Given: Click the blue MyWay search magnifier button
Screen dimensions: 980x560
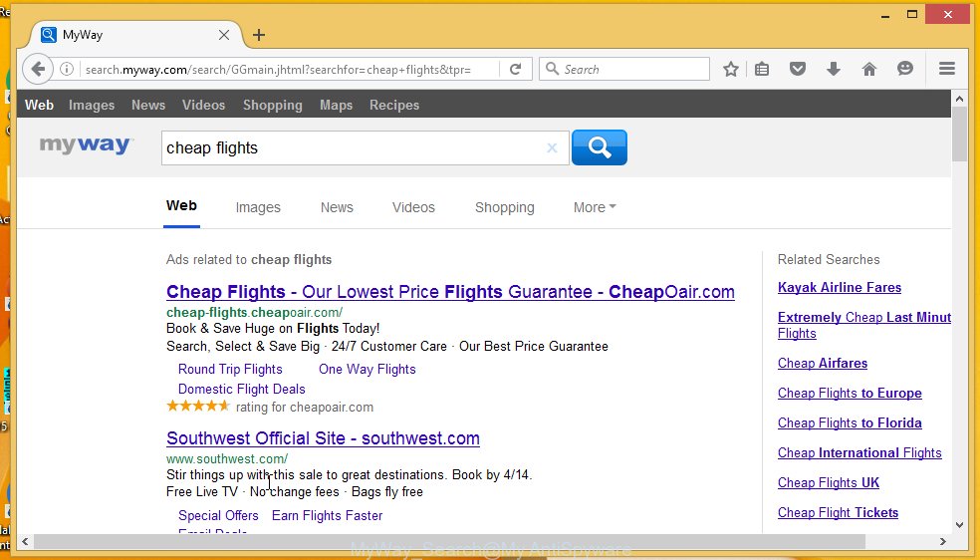Looking at the screenshot, I should tap(599, 147).
